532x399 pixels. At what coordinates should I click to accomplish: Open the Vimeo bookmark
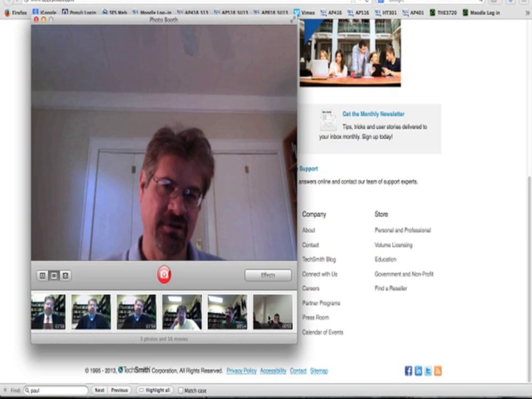305,13
